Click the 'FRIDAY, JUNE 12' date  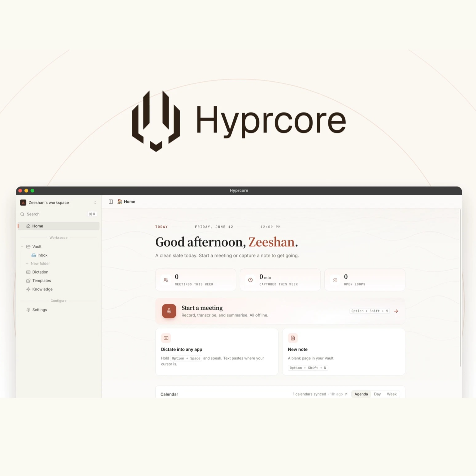tap(214, 227)
